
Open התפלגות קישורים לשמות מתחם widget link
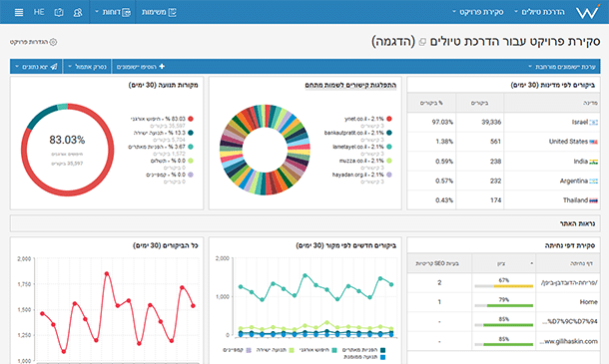[x=350, y=86]
